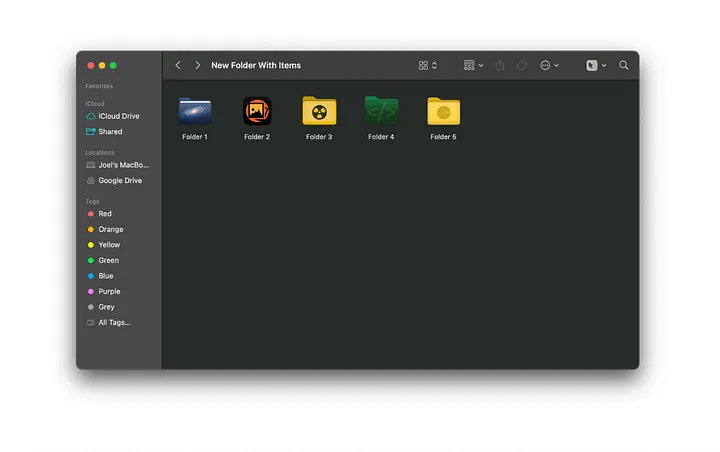Maximize the window with green button
This screenshot has width=720, height=452.
point(113,66)
